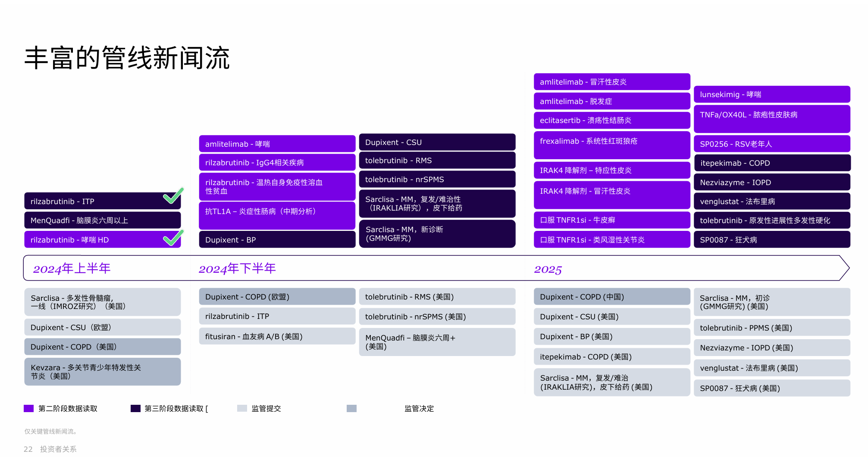Click the venglustat - 法布里病 (美国) box
868x457 pixels.
pos(772,368)
